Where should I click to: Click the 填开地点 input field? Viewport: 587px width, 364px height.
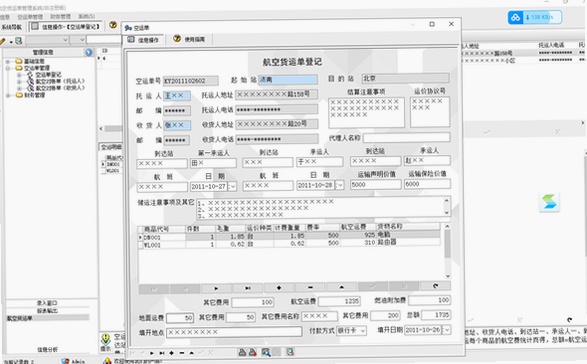pyautogui.click(x=234, y=332)
